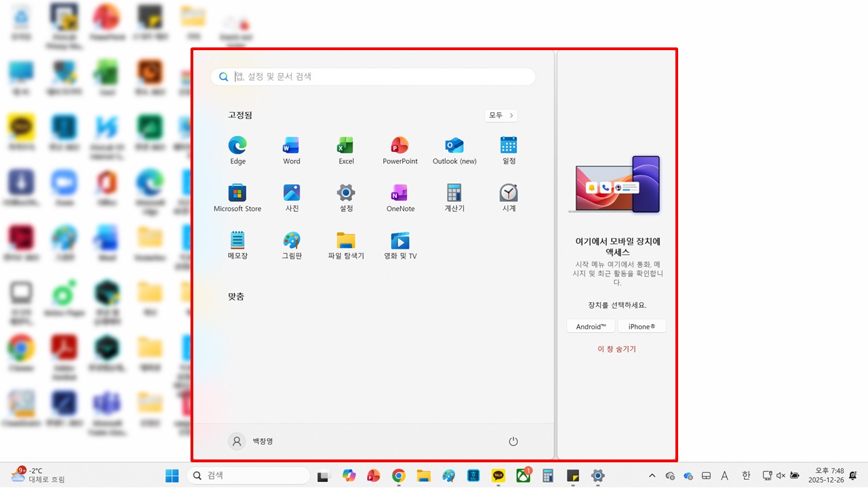Image resolution: width=868 pixels, height=488 pixels.
Task: Click the gray OneDrive tray icon
Action: [x=671, y=476]
